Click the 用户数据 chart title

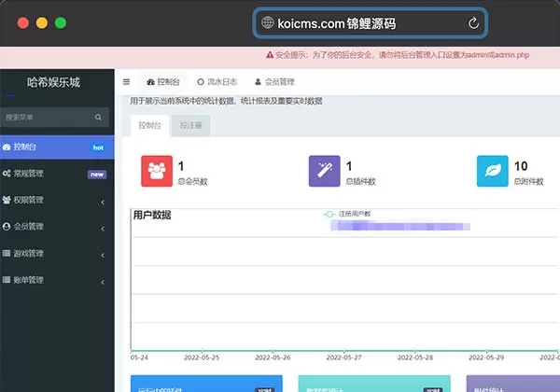click(x=152, y=215)
